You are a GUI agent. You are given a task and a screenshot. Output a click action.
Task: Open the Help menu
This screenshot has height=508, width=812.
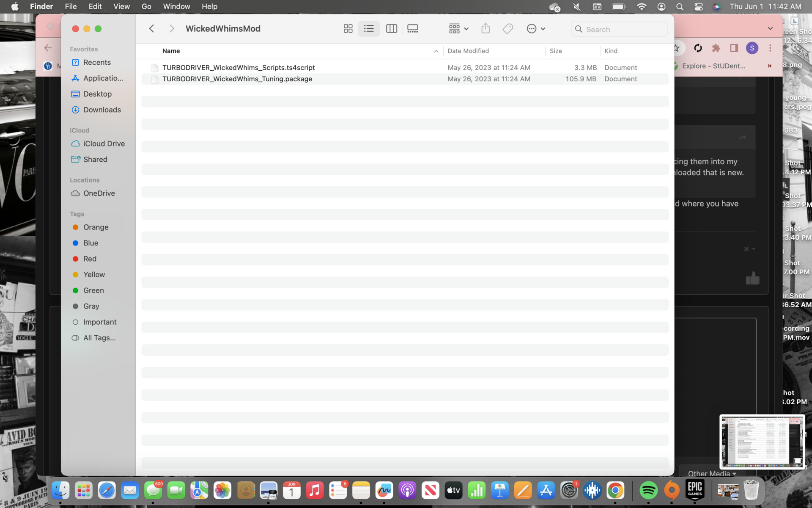point(209,6)
